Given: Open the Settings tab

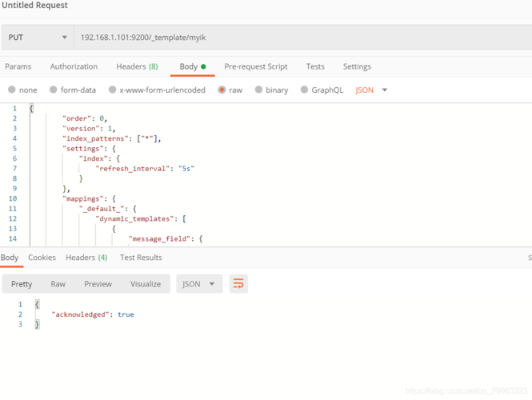Looking at the screenshot, I should click(x=357, y=66).
